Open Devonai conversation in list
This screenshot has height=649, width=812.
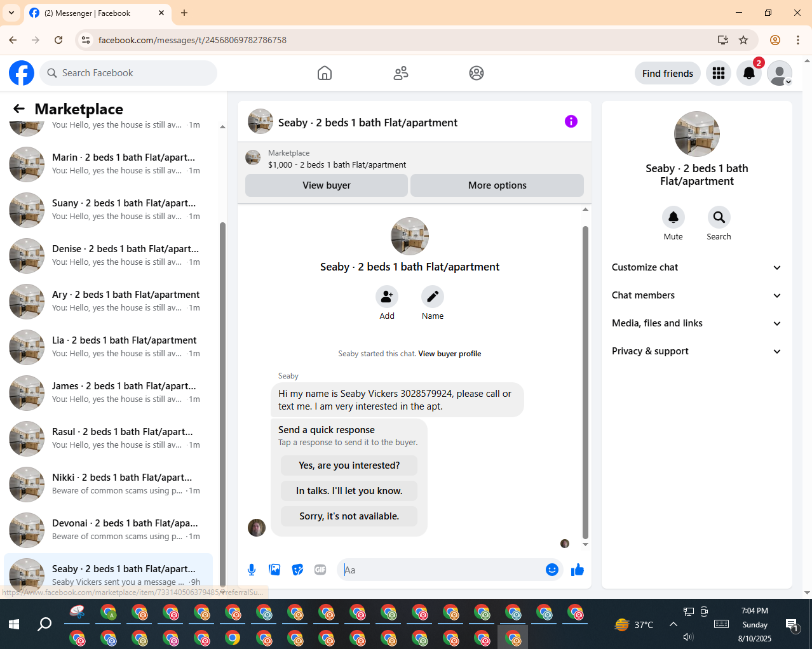click(x=108, y=530)
